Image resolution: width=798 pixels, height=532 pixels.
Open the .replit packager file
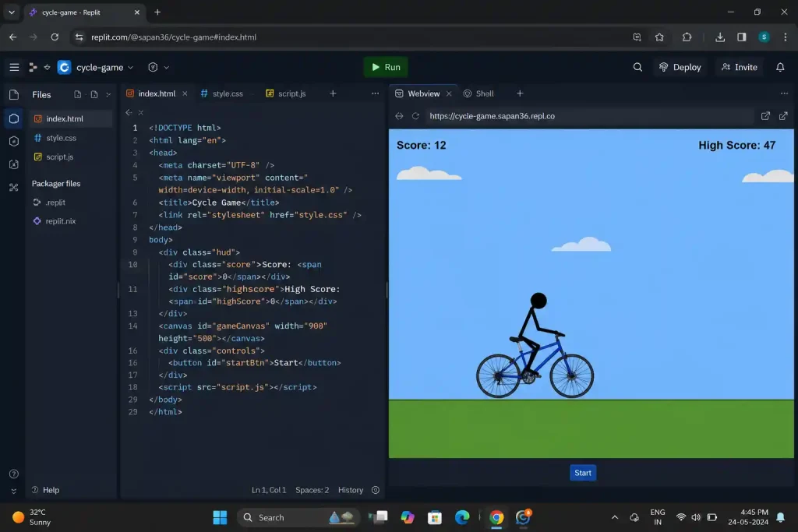click(x=70, y=203)
